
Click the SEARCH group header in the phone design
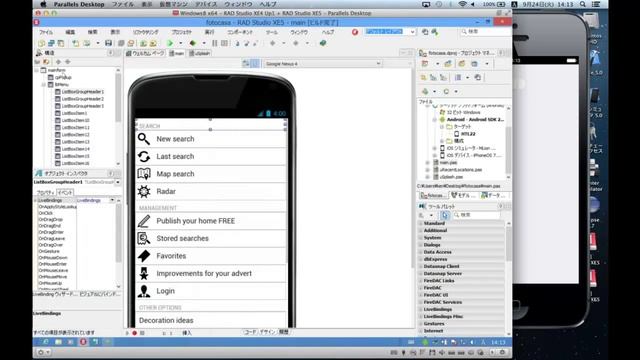coord(211,126)
